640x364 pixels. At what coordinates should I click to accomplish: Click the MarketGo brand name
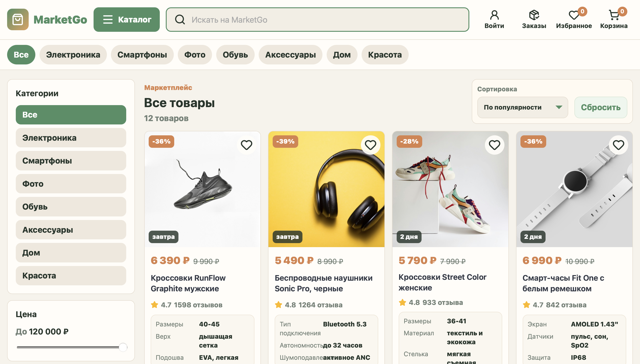(x=60, y=20)
